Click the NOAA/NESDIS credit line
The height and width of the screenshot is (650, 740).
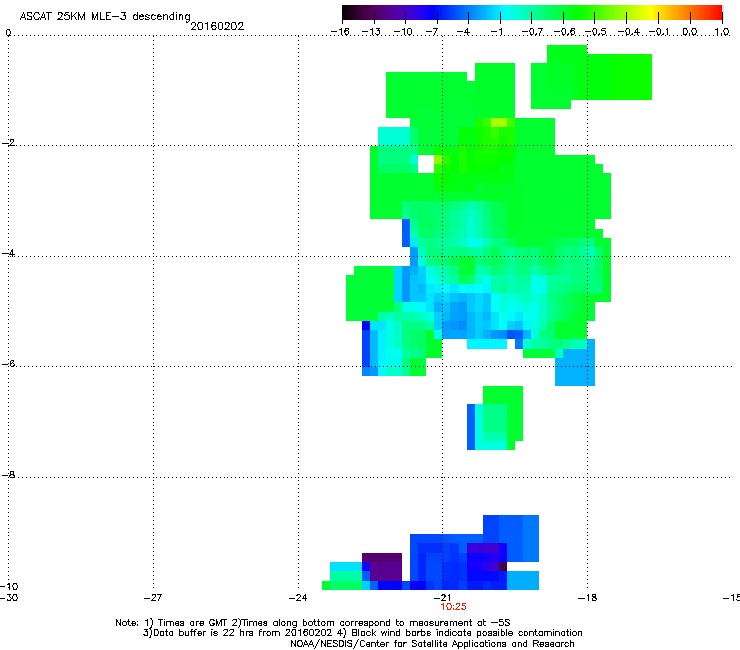[432, 644]
